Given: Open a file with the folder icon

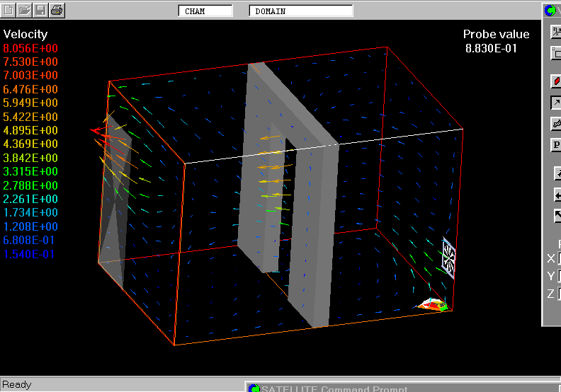Looking at the screenshot, I should pyautogui.click(x=25, y=10).
